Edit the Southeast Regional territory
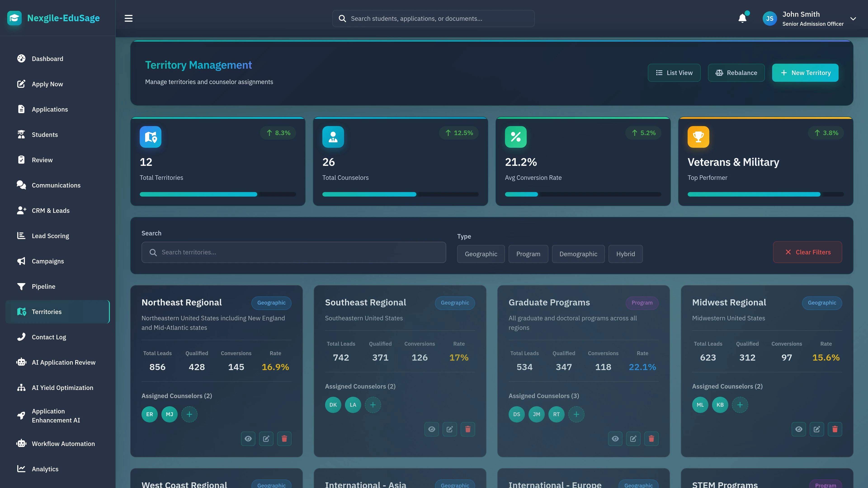Screen dimensions: 868x488 point(450,429)
